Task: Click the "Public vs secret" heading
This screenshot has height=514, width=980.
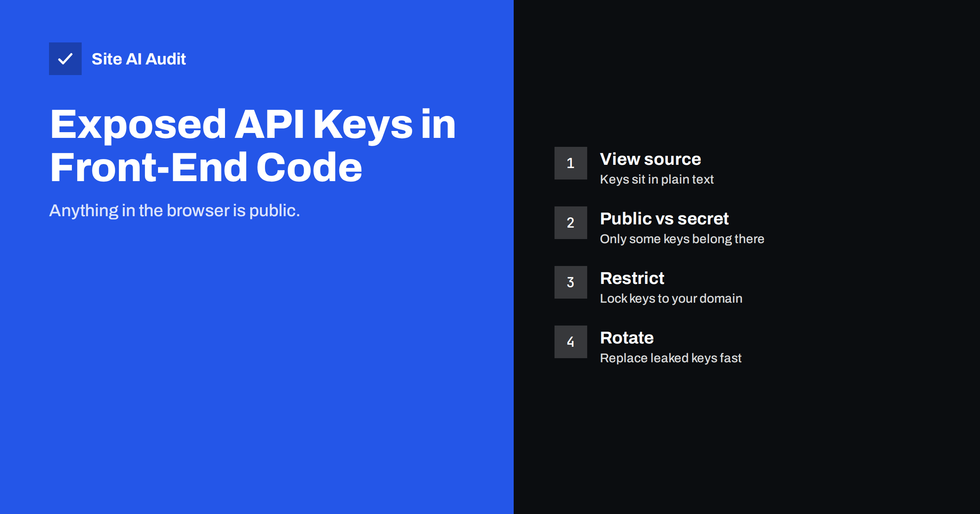Action: (x=664, y=219)
